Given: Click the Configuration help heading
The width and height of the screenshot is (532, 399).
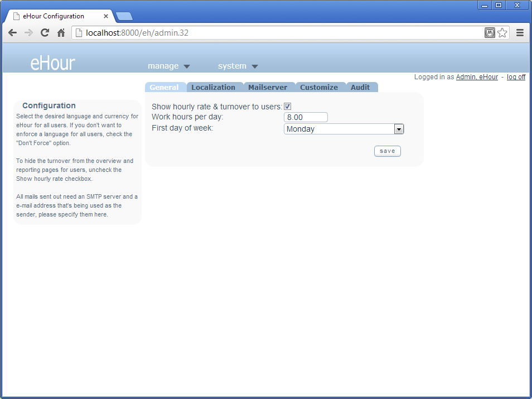Looking at the screenshot, I should (49, 105).
